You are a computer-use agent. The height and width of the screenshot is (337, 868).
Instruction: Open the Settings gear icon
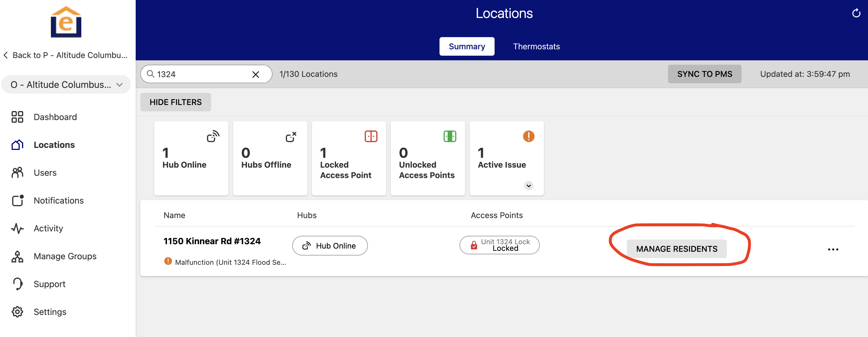pos(17,312)
